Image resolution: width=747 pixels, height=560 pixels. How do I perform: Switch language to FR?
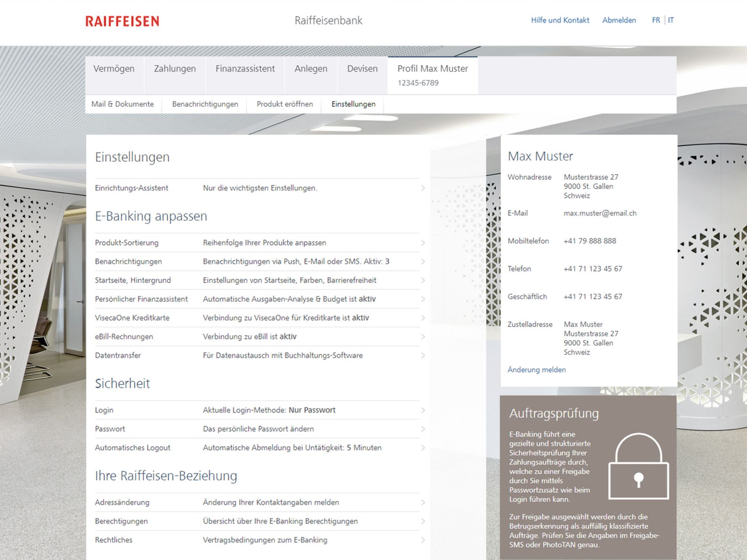click(x=656, y=20)
